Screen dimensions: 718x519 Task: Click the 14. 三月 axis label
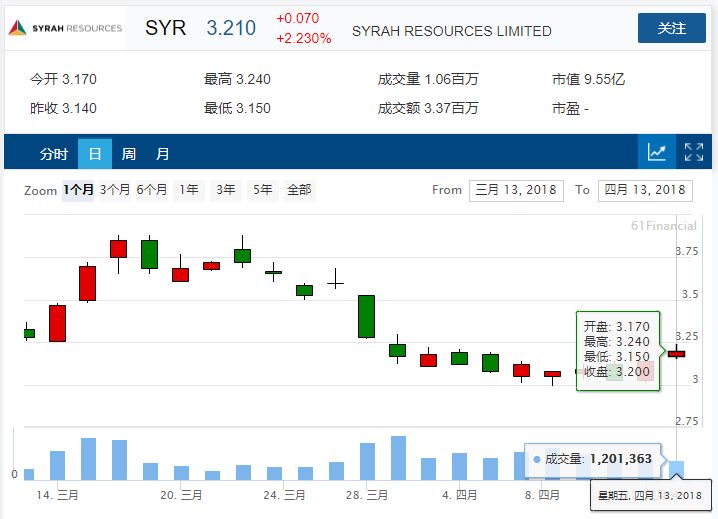click(x=57, y=495)
